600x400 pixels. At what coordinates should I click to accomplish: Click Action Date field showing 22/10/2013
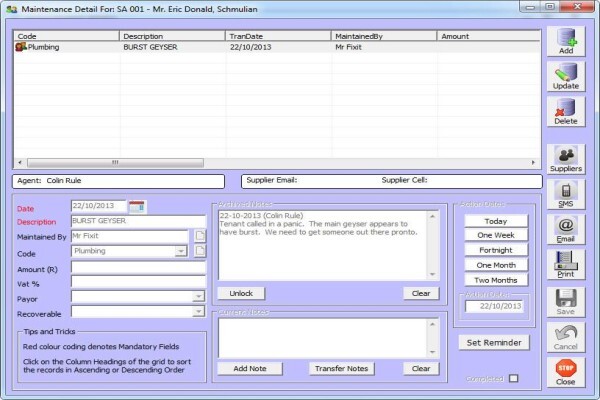pyautogui.click(x=494, y=306)
